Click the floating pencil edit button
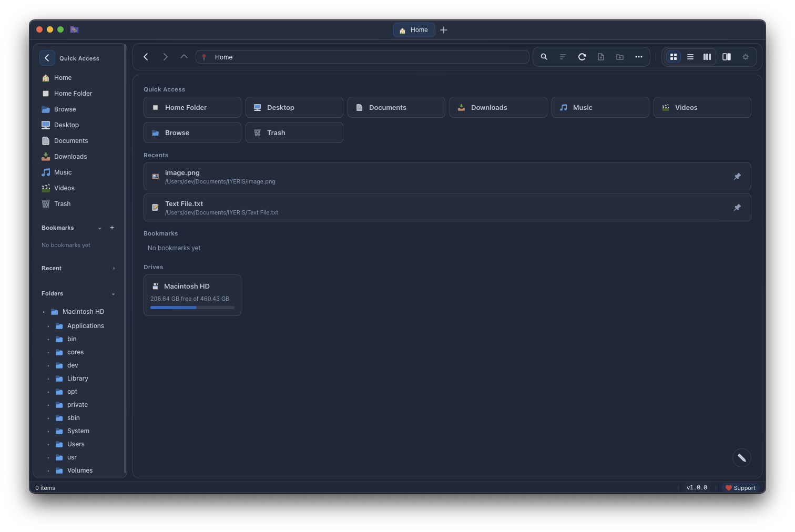 [742, 458]
